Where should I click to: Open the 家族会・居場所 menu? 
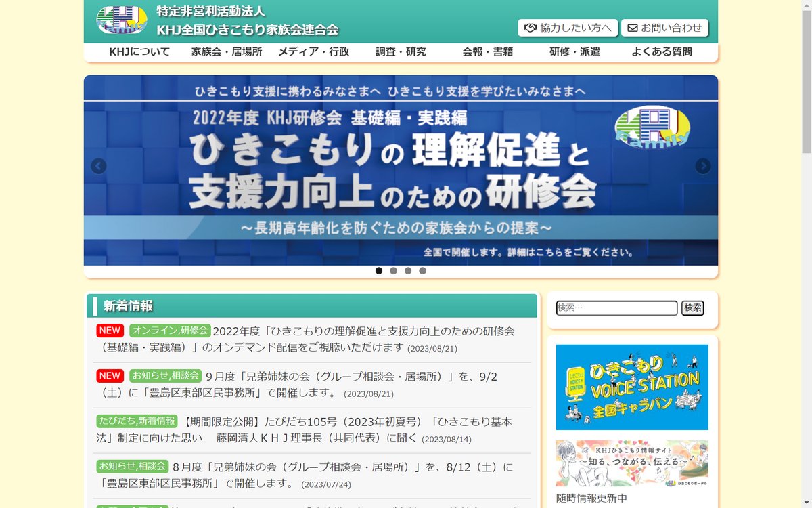(227, 51)
